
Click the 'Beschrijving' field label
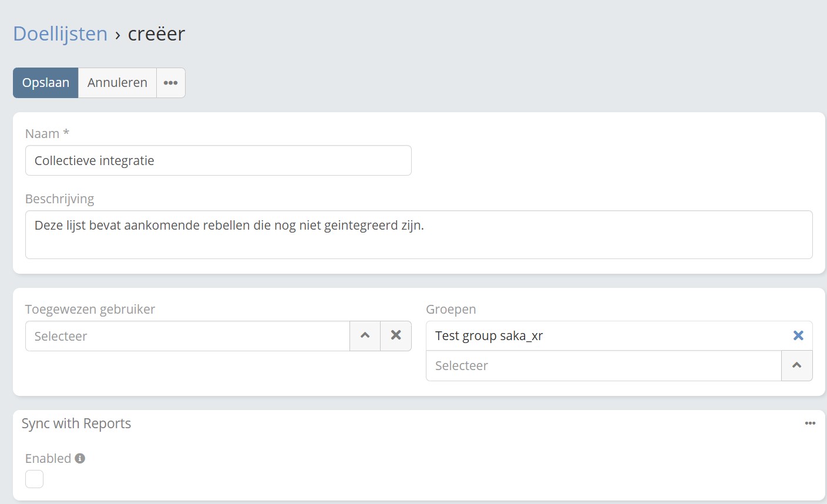pyautogui.click(x=59, y=199)
